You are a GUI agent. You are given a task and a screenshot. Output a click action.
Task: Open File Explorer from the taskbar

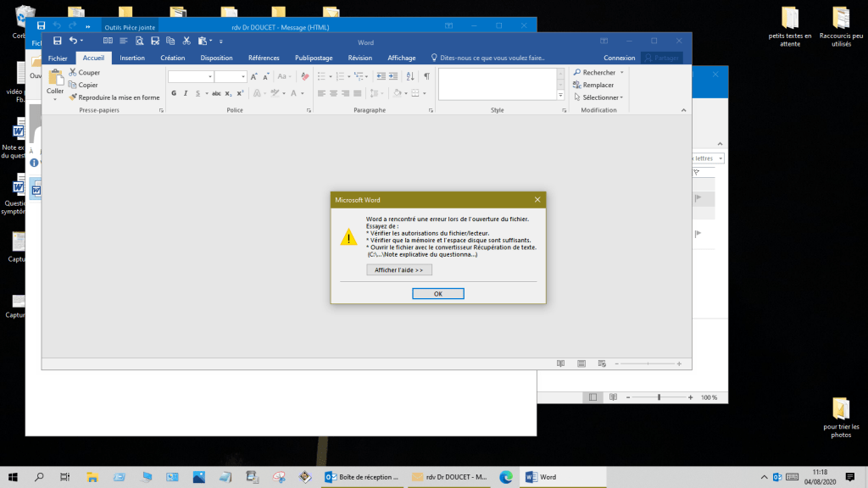(x=92, y=477)
